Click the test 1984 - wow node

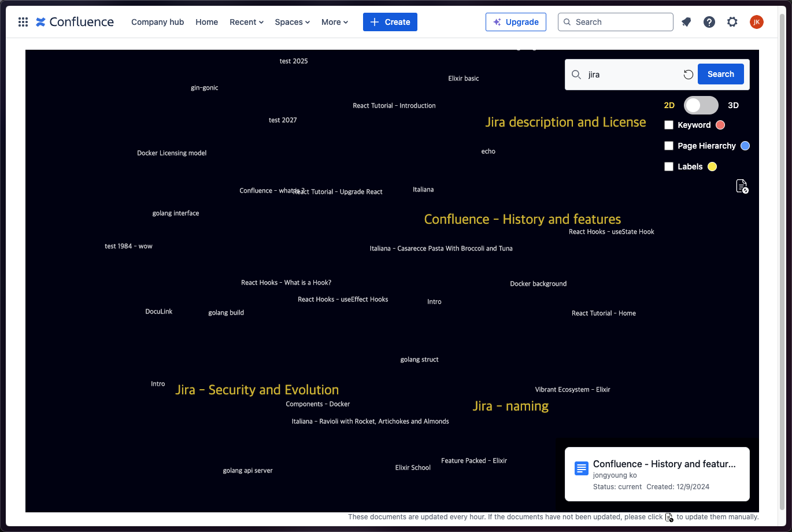point(128,246)
